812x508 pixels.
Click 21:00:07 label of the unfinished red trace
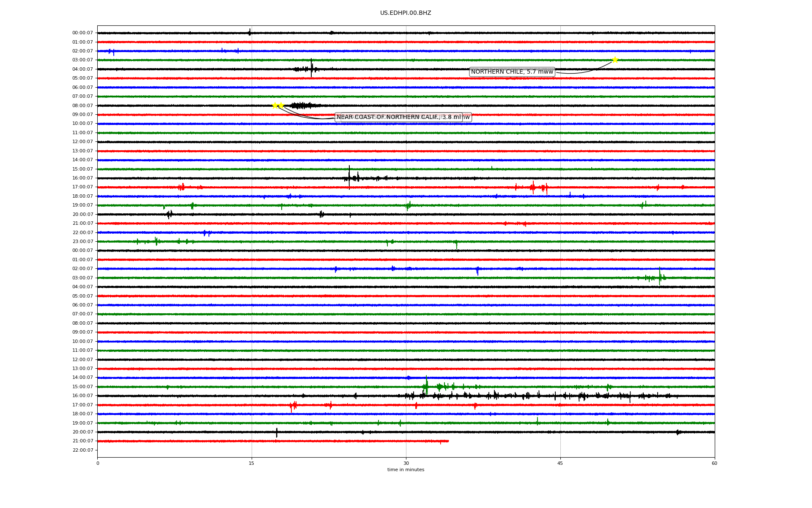point(82,441)
